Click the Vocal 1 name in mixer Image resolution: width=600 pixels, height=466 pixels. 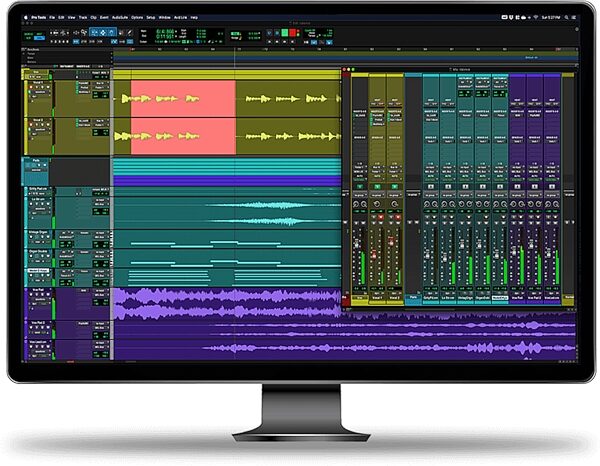point(377,298)
